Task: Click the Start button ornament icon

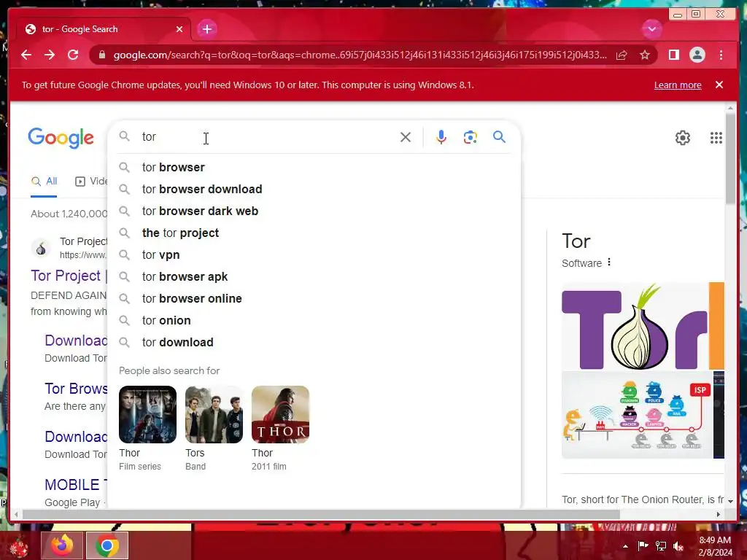Action: pyautogui.click(x=19, y=545)
